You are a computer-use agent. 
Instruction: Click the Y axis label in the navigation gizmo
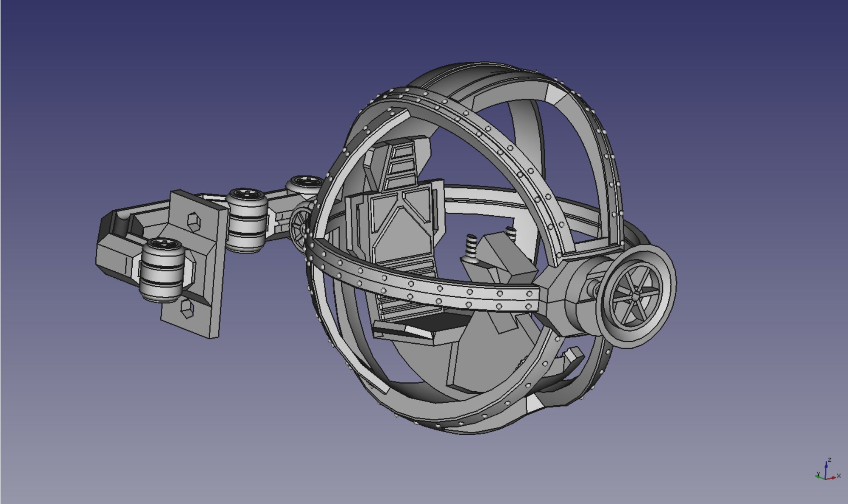coord(818,474)
